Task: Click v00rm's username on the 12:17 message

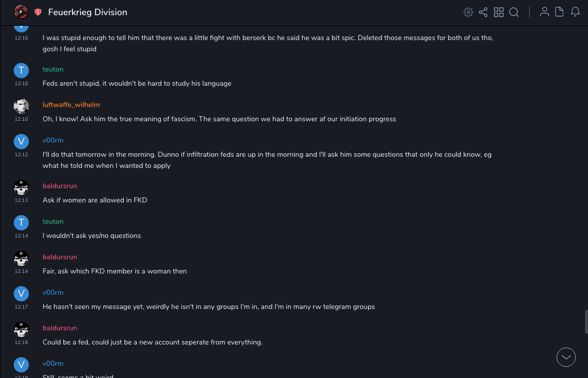Action: point(53,292)
